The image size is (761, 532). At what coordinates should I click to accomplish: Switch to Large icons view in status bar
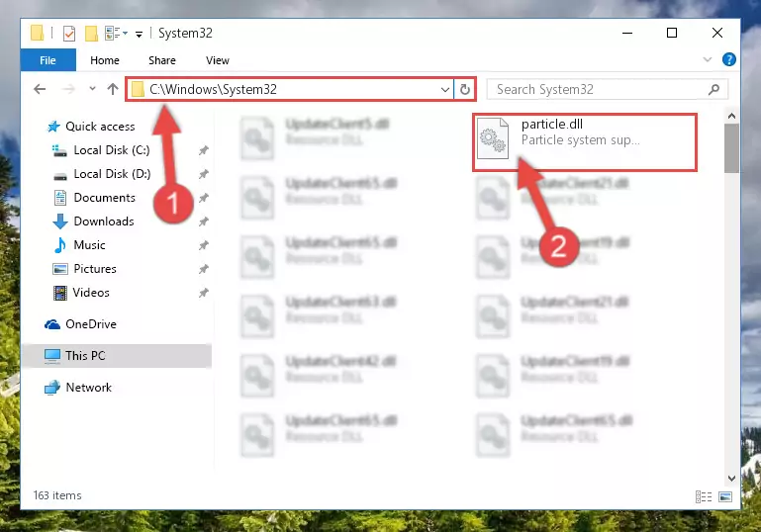point(725,496)
